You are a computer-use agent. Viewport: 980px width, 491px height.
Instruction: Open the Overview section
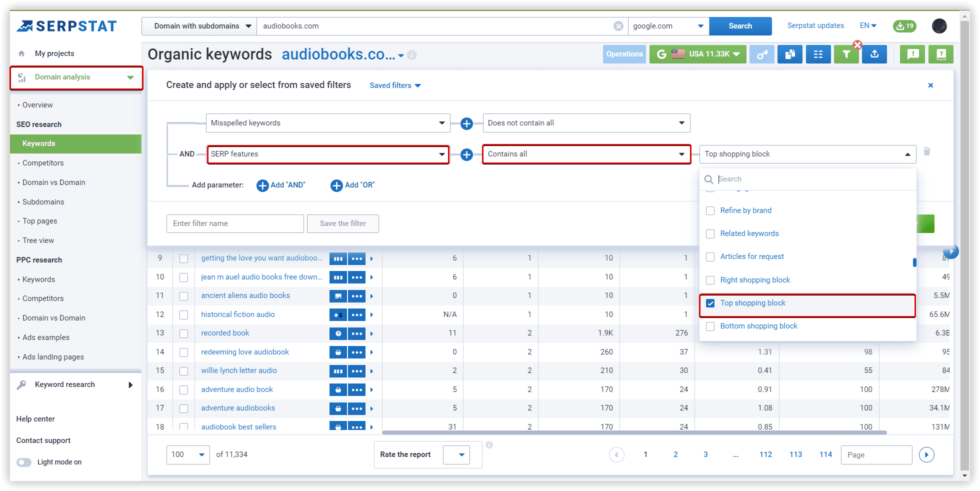[37, 105]
